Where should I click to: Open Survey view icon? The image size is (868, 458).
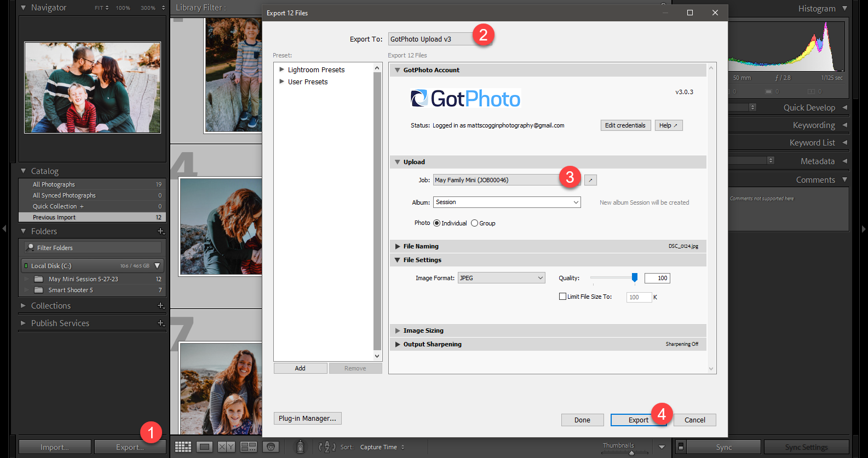(249, 447)
